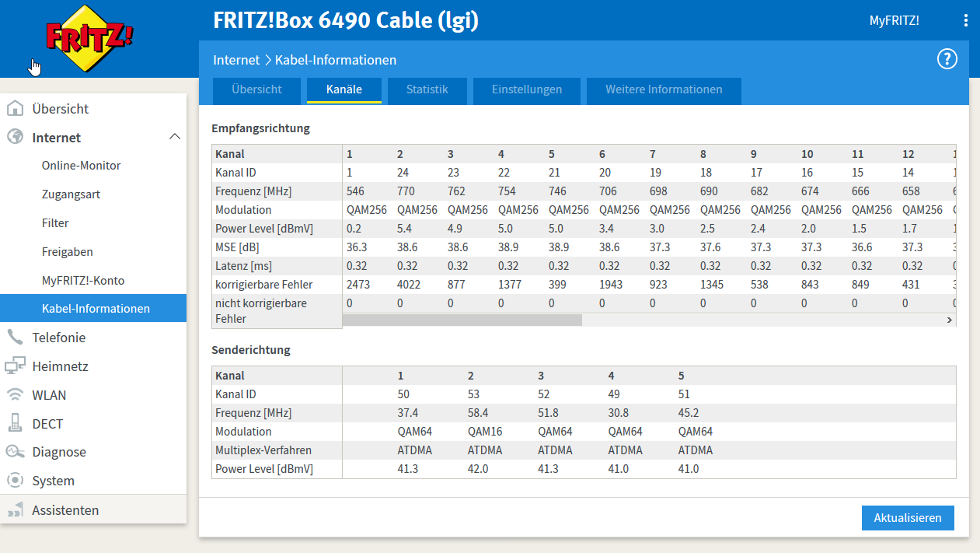980x553 pixels.
Task: Switch to the Weitere Informationen tab
Action: tap(664, 89)
